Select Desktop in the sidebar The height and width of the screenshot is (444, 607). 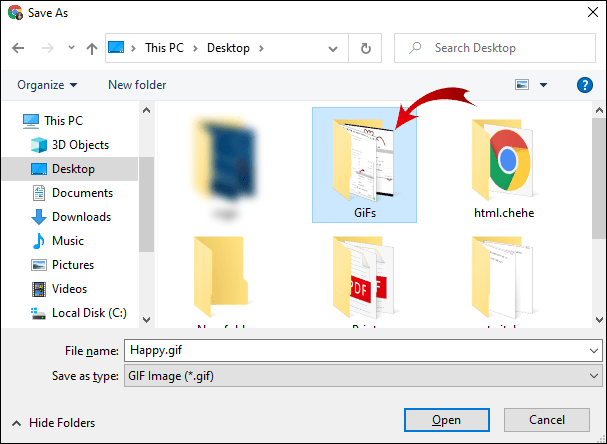(x=70, y=169)
